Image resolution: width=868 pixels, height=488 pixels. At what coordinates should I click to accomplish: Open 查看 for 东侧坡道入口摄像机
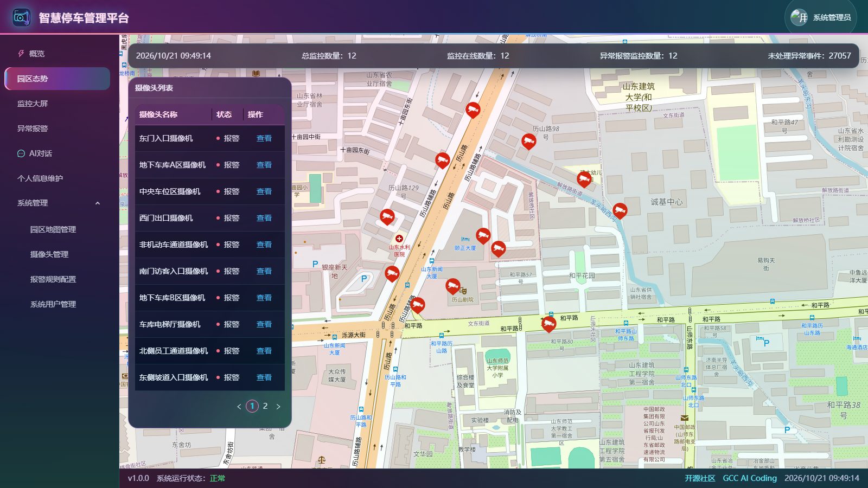pyautogui.click(x=264, y=377)
